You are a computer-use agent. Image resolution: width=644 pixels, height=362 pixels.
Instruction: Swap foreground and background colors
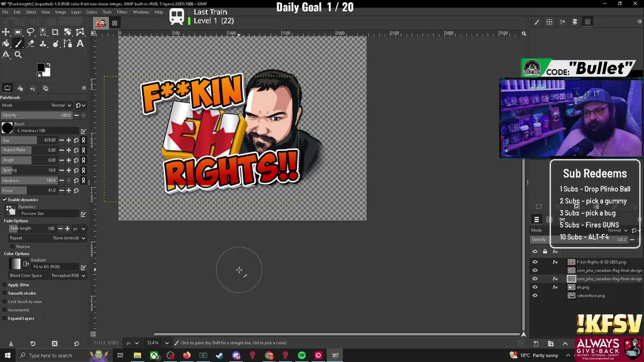[48, 65]
